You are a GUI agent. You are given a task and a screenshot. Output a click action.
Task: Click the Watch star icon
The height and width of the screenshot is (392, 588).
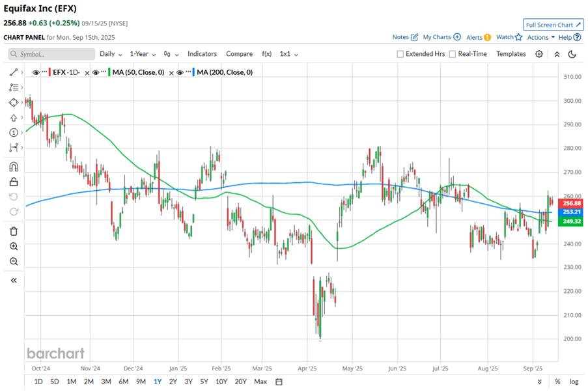pyautogui.click(x=518, y=37)
